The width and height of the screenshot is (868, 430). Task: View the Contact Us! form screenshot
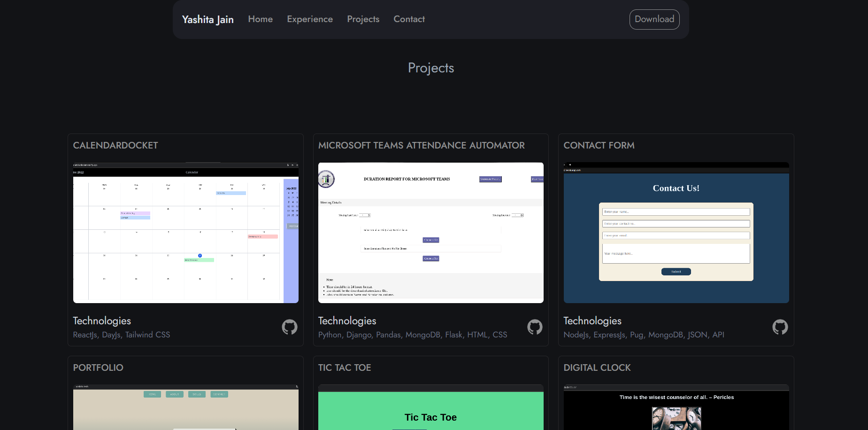coord(676,233)
